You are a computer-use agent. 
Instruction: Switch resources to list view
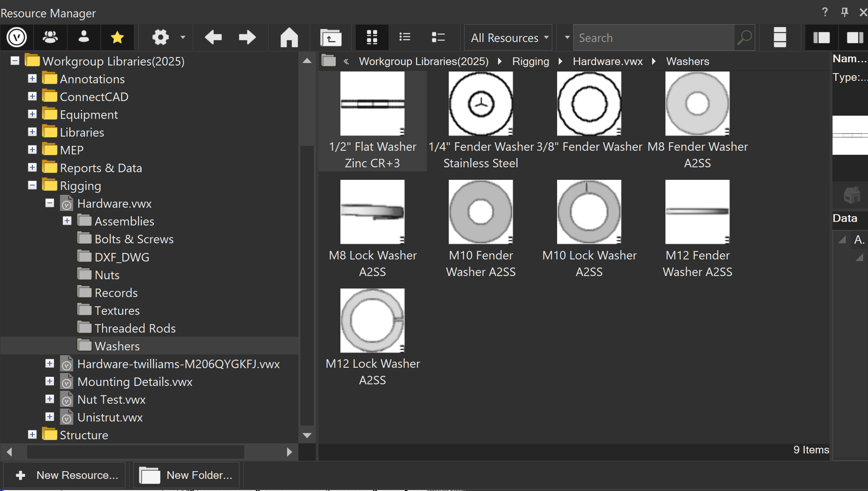point(404,37)
